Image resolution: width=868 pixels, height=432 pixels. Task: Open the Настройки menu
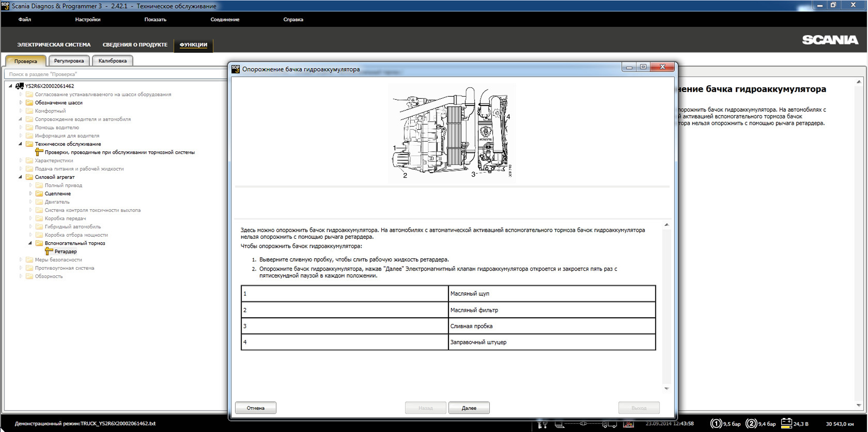[88, 19]
